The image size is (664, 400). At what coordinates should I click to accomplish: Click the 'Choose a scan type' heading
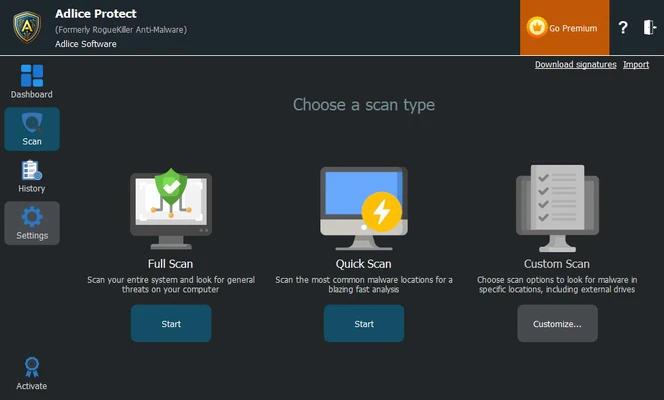[x=364, y=105]
